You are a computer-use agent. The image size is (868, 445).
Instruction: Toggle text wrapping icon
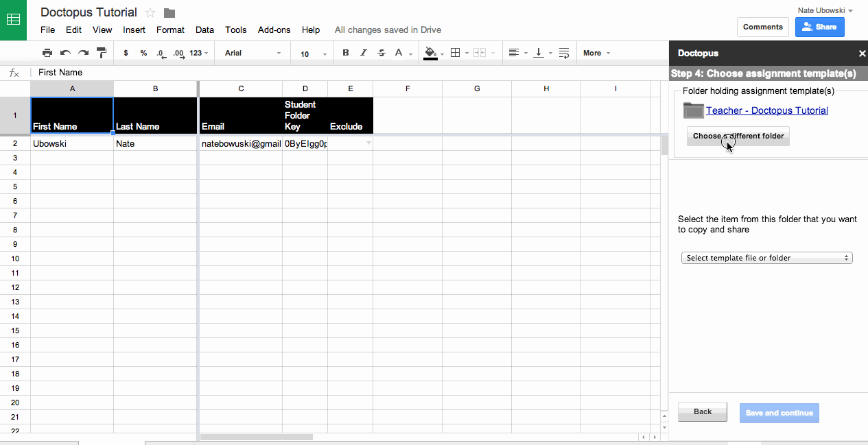point(564,53)
